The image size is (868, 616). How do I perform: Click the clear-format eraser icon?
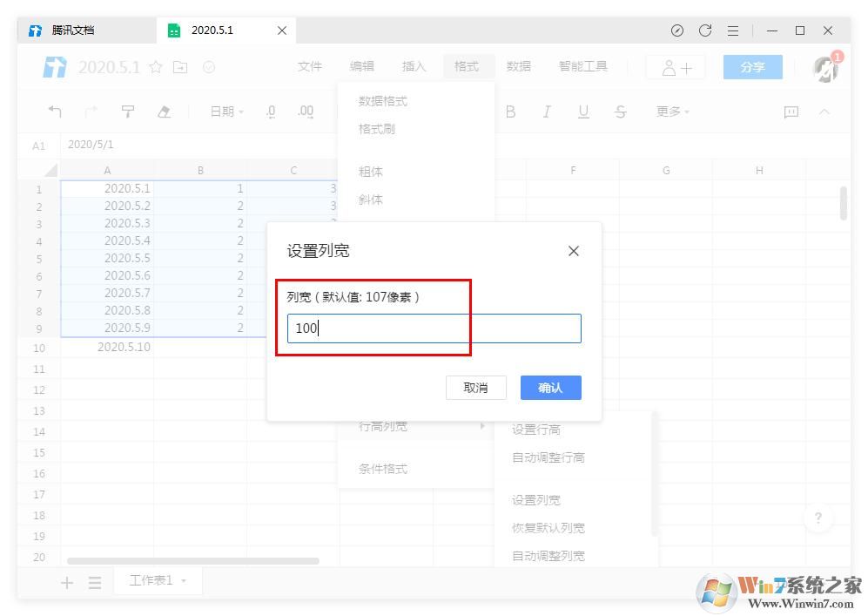165,112
